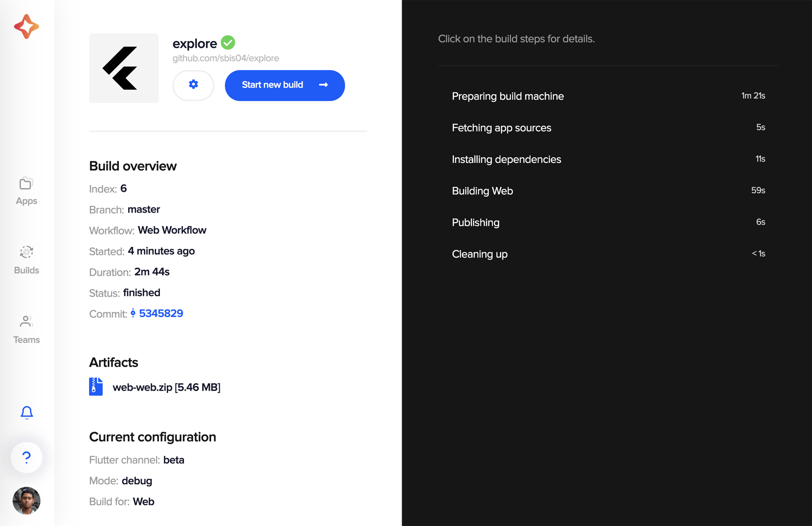812x526 pixels.
Task: Open the Apps section in sidebar
Action: [x=26, y=191]
